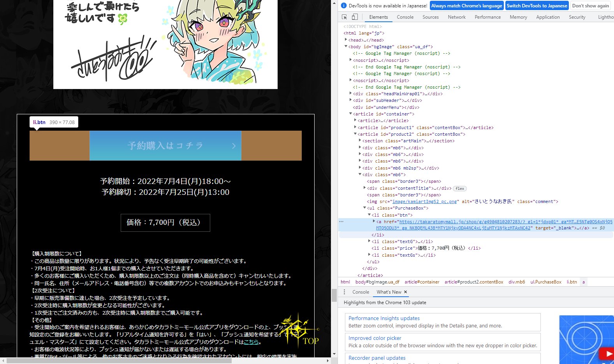Screen dimensions: 614x364
Task: Open the Application tab
Action: coord(548,17)
